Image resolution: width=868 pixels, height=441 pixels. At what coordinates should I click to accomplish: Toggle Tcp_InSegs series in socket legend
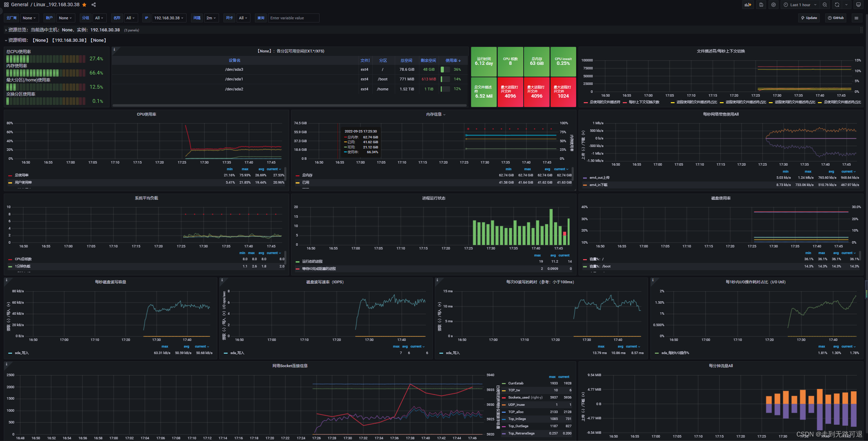(x=517, y=419)
